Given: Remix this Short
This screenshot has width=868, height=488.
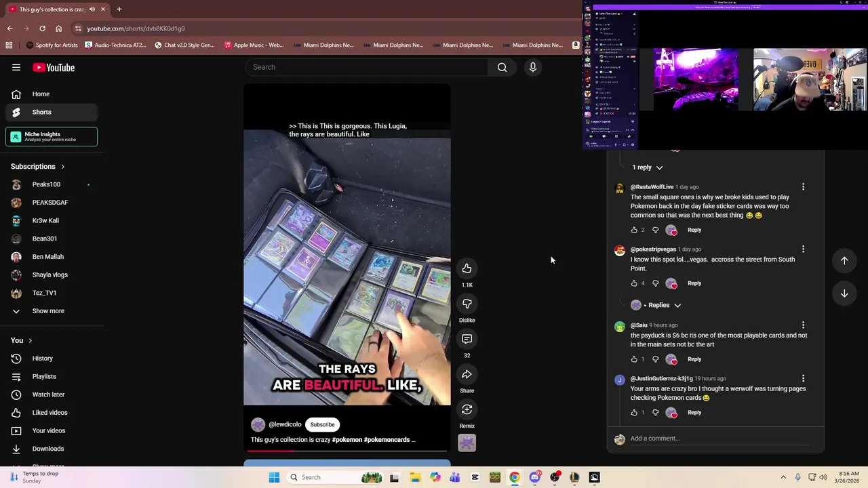Looking at the screenshot, I should (467, 409).
